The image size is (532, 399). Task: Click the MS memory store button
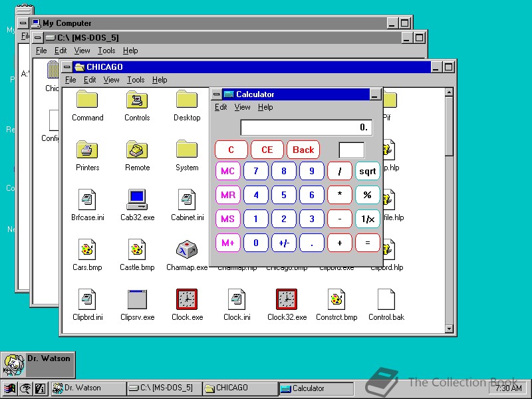[x=227, y=219]
